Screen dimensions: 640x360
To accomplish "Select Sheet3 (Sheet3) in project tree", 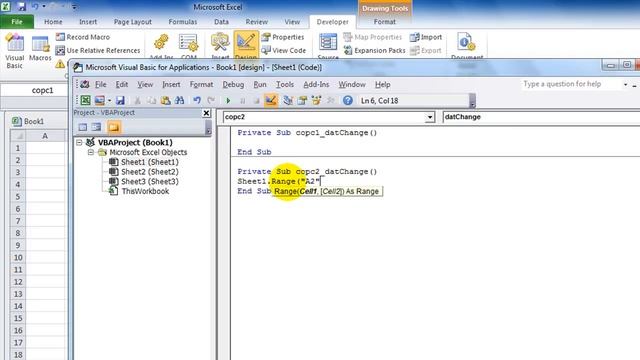I will pyautogui.click(x=149, y=182).
